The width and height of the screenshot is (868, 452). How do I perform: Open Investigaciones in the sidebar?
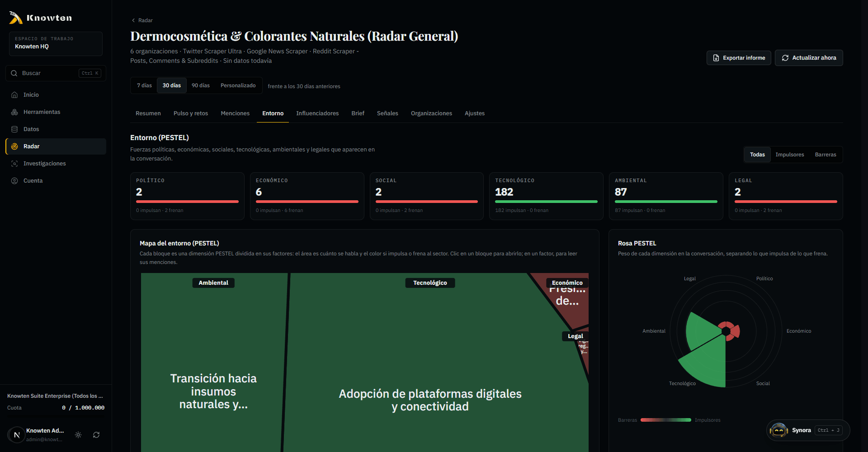coord(56,164)
